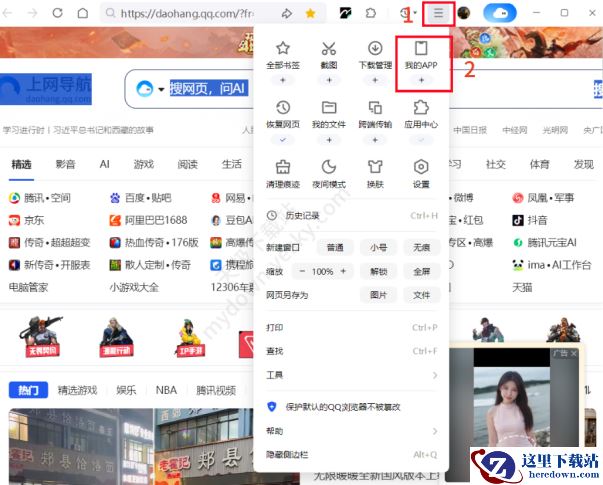Image resolution: width=603 pixels, height=485 pixels.
Task: Click the share arrow icon in address bar
Action: 287,13
